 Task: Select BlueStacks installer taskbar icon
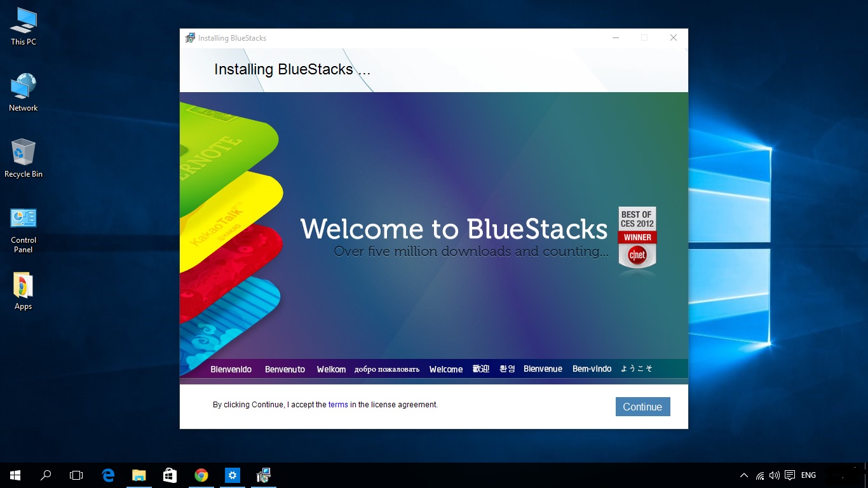coord(264,475)
